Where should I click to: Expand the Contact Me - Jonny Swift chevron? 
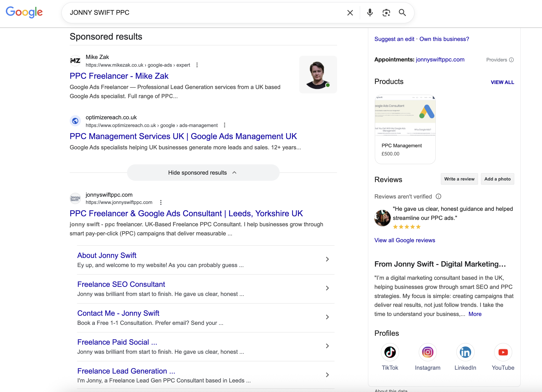coord(327,317)
